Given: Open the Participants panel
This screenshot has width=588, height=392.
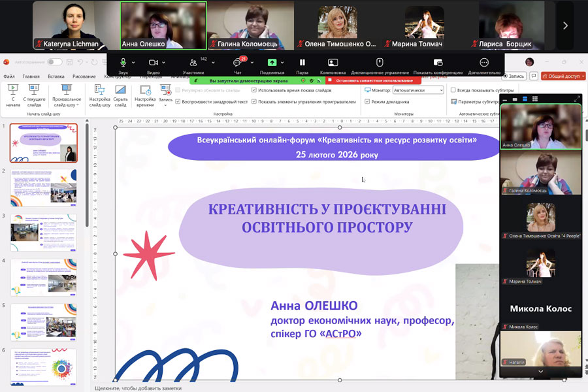Looking at the screenshot, I should (193, 63).
